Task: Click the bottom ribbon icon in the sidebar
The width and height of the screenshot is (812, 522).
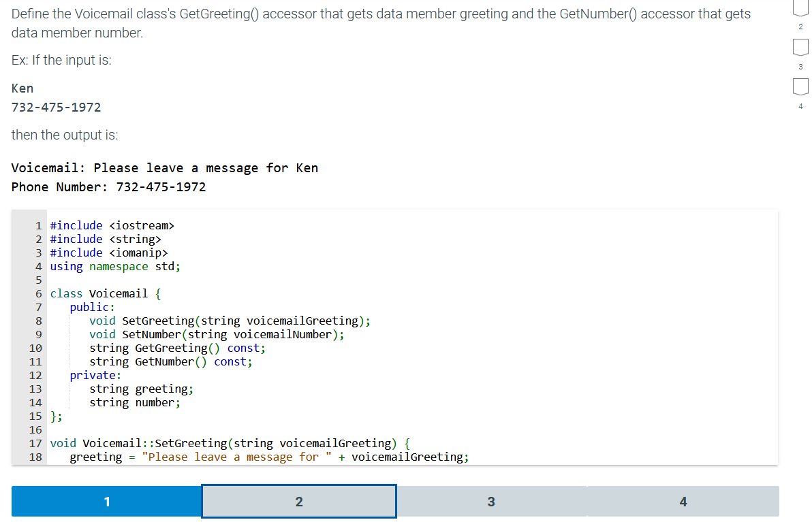Action: pos(800,86)
